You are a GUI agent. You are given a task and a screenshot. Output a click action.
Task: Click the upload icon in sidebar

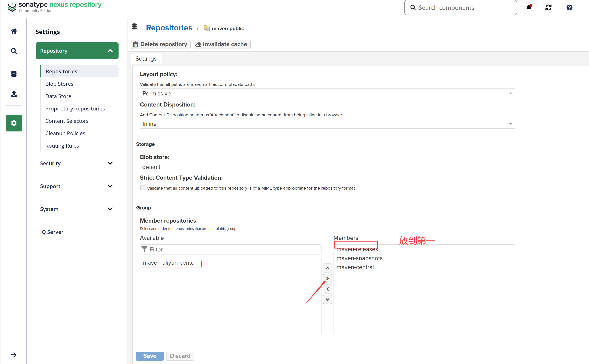pyautogui.click(x=14, y=94)
